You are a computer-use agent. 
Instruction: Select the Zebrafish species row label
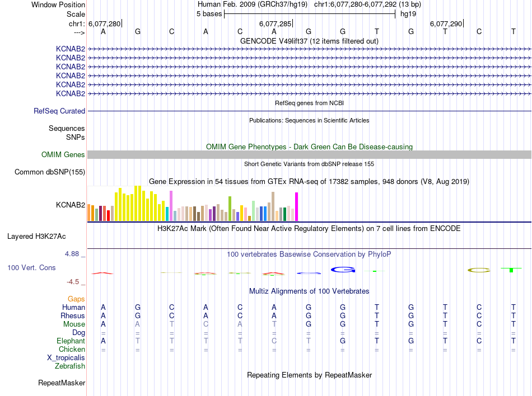point(70,366)
